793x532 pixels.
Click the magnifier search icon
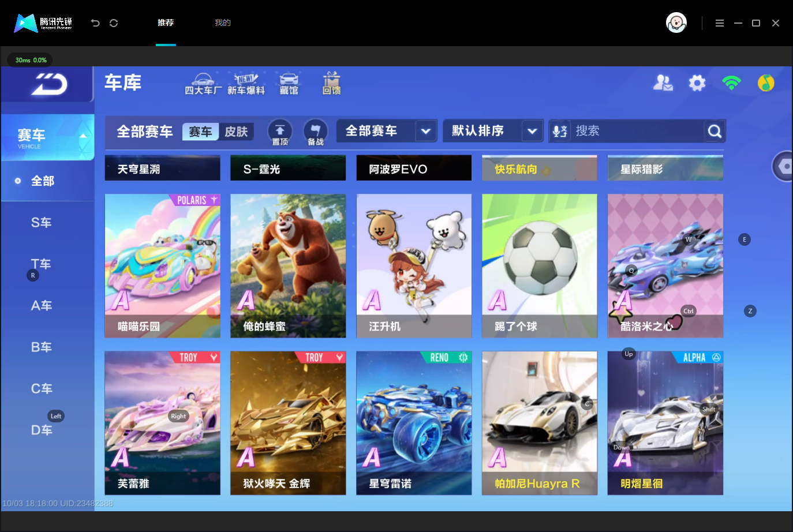click(x=715, y=131)
